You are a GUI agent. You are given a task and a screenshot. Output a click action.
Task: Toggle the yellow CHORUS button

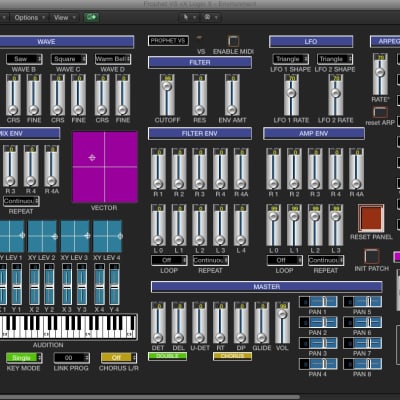coord(232,356)
